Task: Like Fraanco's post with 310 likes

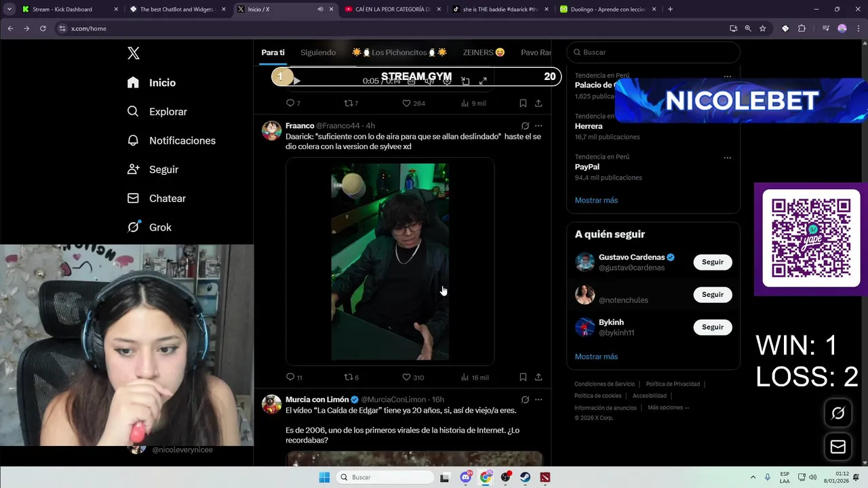Action: click(x=413, y=377)
